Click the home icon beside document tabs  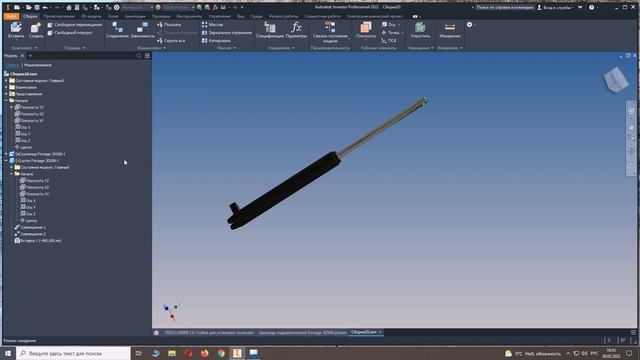coord(156,333)
